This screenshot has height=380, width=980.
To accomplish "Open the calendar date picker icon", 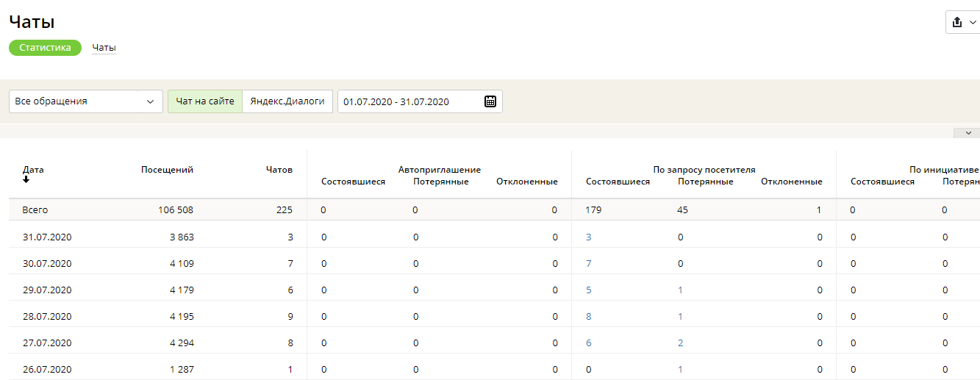I will 490,101.
